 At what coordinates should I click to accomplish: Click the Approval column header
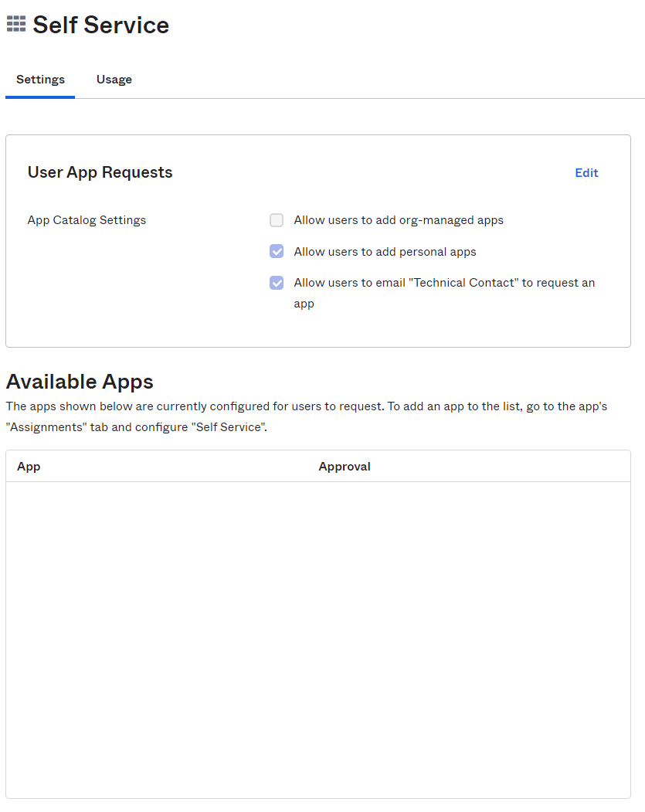(345, 467)
